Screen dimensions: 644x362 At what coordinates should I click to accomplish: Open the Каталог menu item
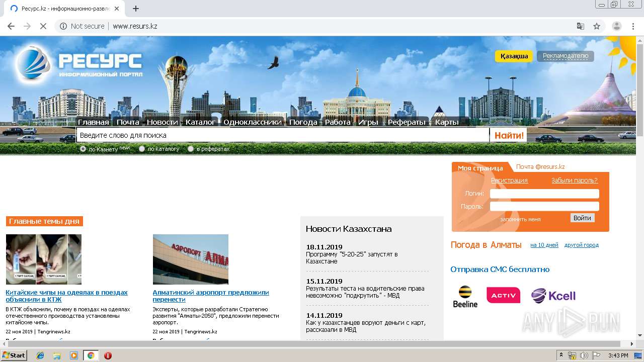(200, 122)
